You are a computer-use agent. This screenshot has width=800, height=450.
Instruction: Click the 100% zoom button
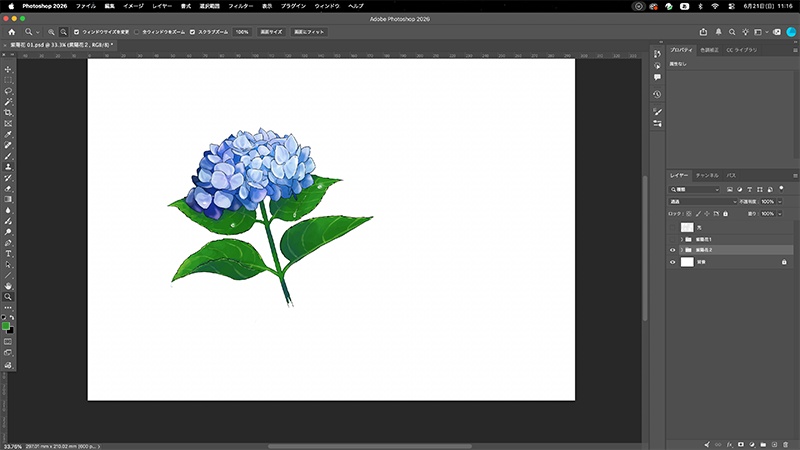(242, 32)
